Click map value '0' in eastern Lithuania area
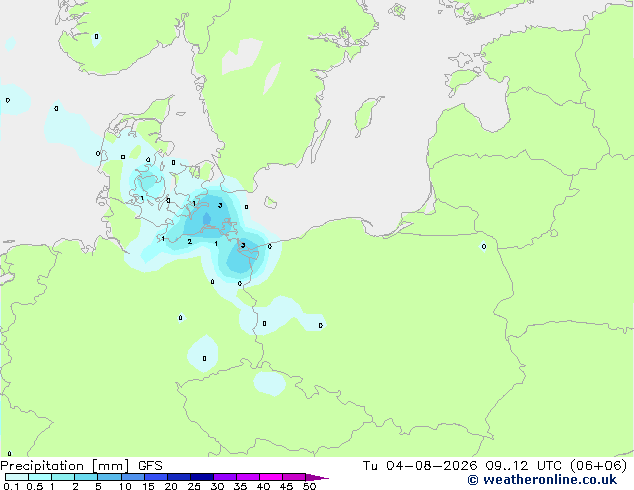This screenshot has height=490, width=634. coord(484,247)
